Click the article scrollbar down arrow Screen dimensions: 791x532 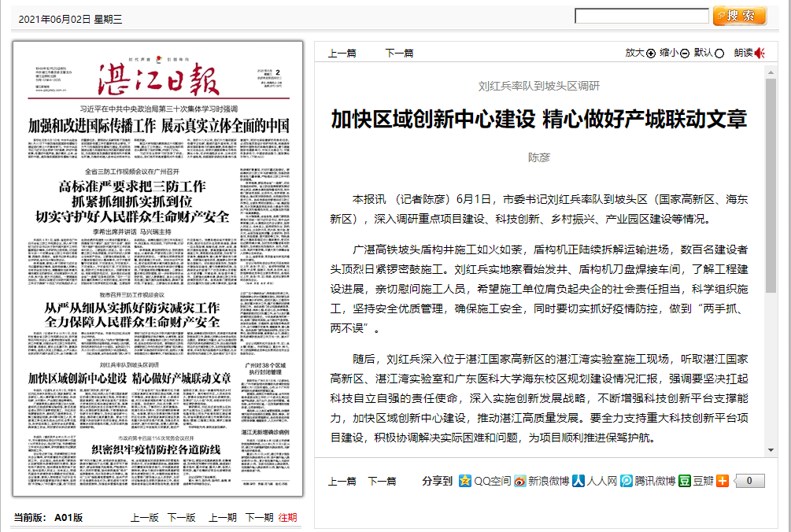771,450
